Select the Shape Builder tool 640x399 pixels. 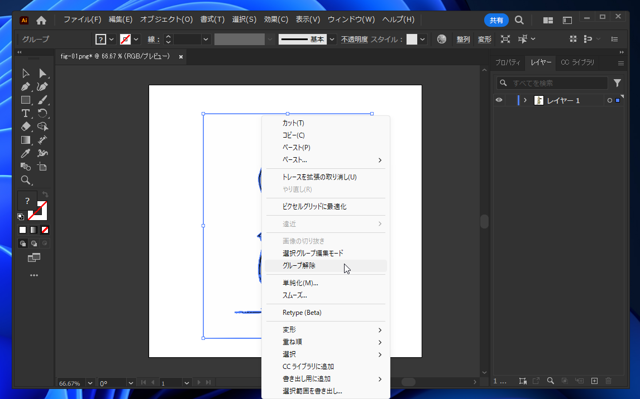42,126
